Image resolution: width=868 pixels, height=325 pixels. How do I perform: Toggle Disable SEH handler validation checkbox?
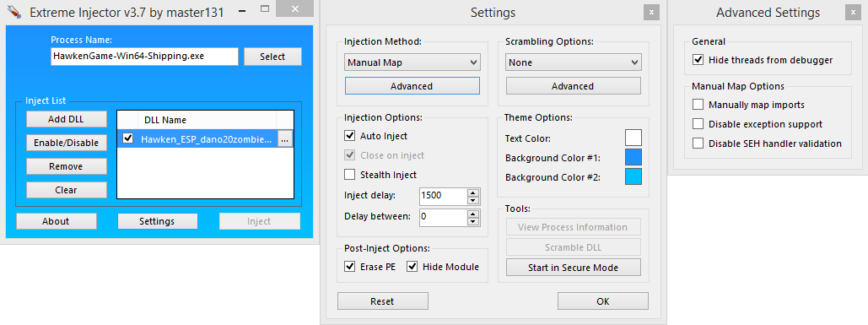698,144
